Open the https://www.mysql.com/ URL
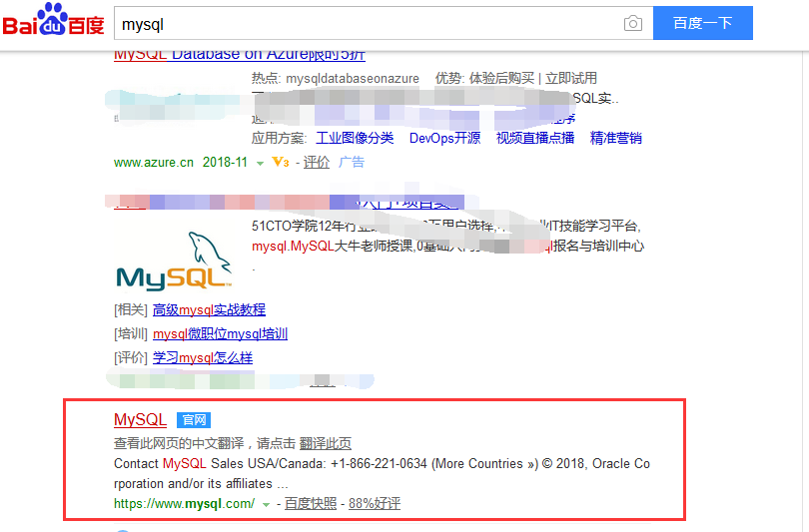The width and height of the screenshot is (809, 532). [x=184, y=504]
